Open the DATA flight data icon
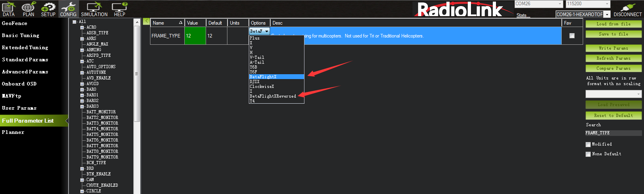The height and width of the screenshot is (194, 644). click(x=8, y=9)
